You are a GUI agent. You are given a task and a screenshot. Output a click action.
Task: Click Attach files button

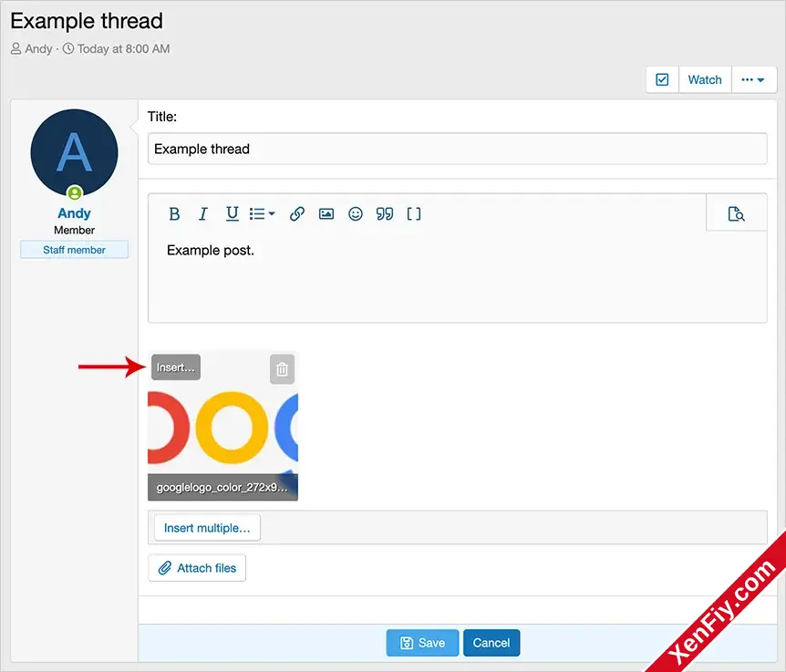click(x=197, y=568)
